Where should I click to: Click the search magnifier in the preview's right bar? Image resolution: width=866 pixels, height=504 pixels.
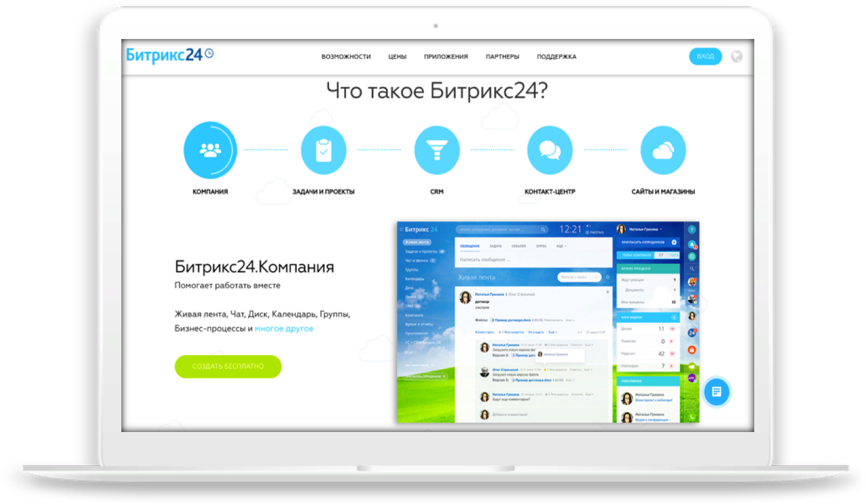[x=692, y=269]
